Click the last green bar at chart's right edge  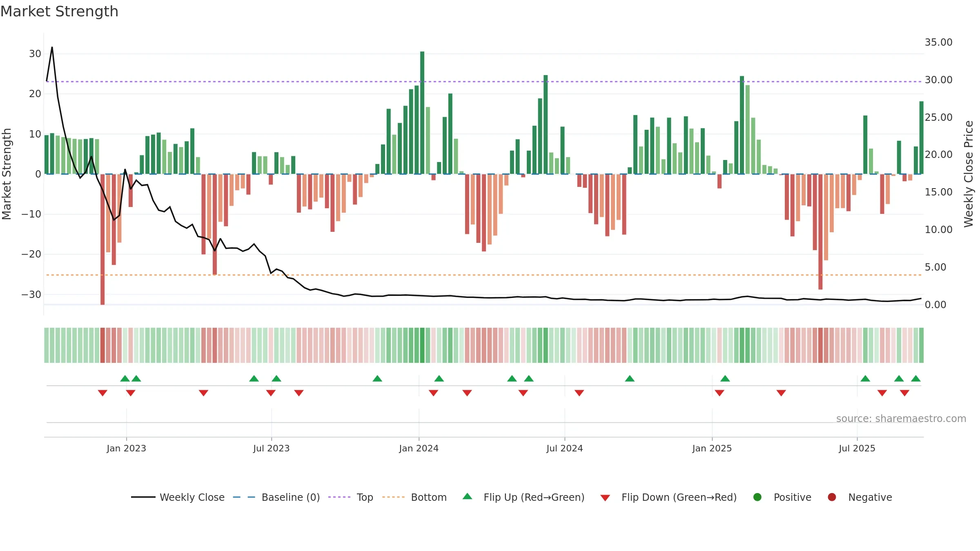coord(921,138)
